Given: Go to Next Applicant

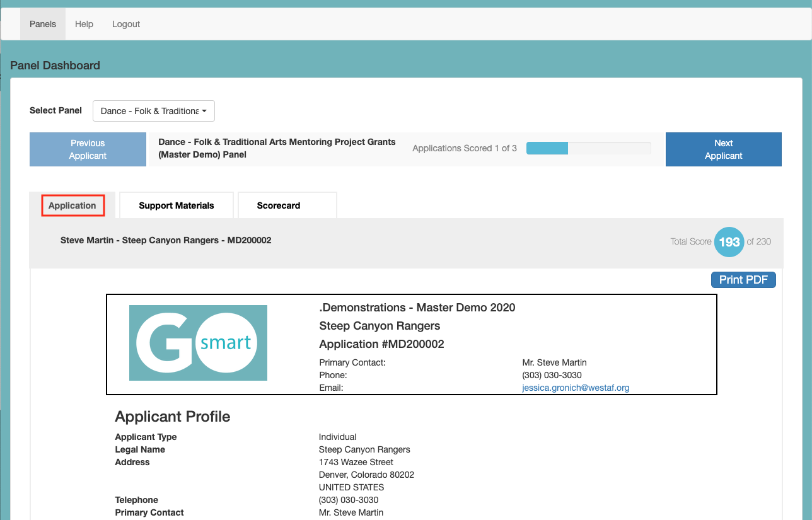Looking at the screenshot, I should 724,149.
